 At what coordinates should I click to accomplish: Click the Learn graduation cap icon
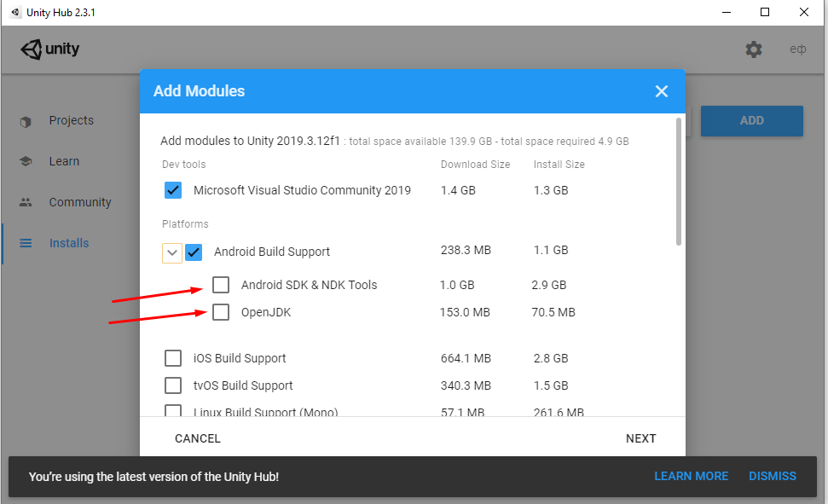tap(26, 161)
